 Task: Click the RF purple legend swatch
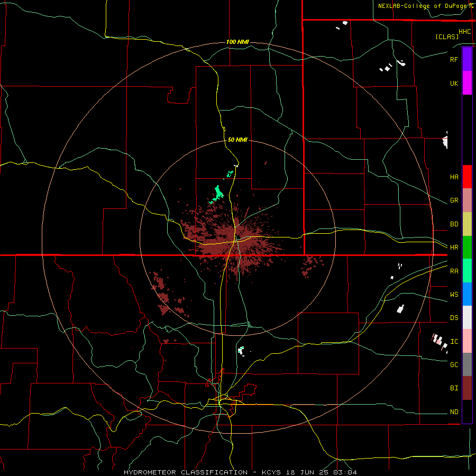pos(467,59)
